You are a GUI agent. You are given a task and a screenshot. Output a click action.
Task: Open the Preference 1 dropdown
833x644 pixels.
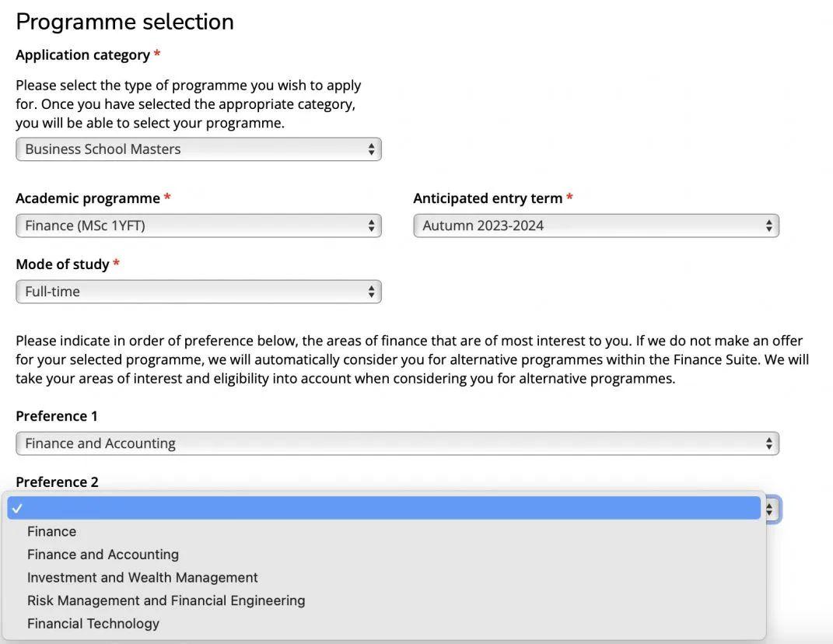tap(397, 443)
